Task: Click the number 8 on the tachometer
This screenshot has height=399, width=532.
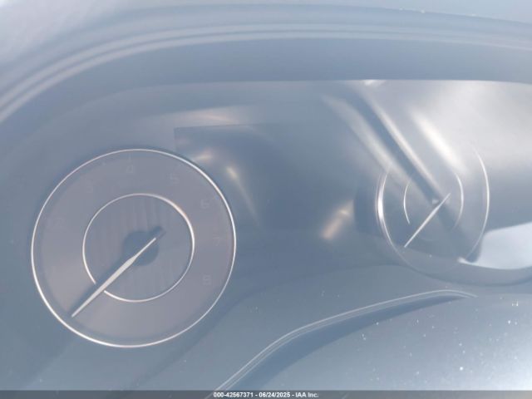Action: [207, 280]
